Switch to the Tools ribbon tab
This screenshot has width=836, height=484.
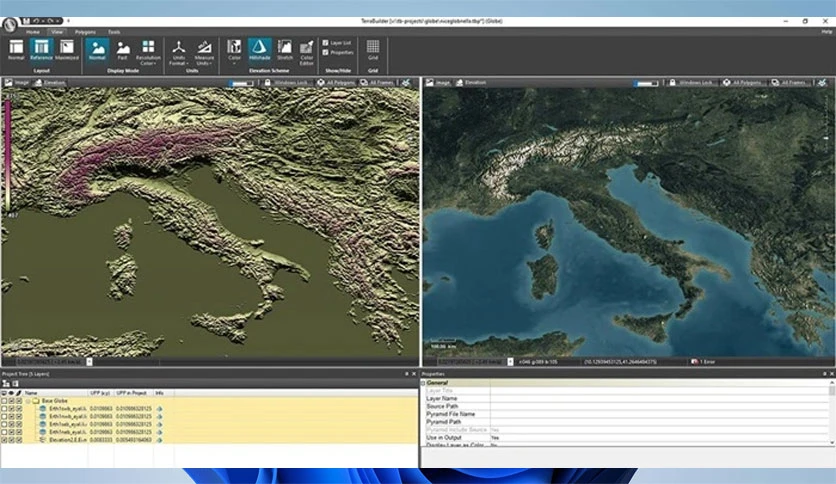pos(114,32)
